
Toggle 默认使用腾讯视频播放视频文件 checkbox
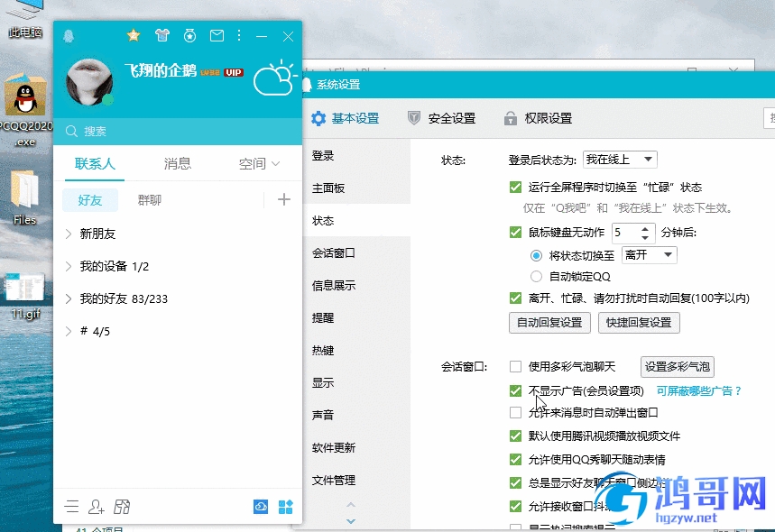pos(515,436)
